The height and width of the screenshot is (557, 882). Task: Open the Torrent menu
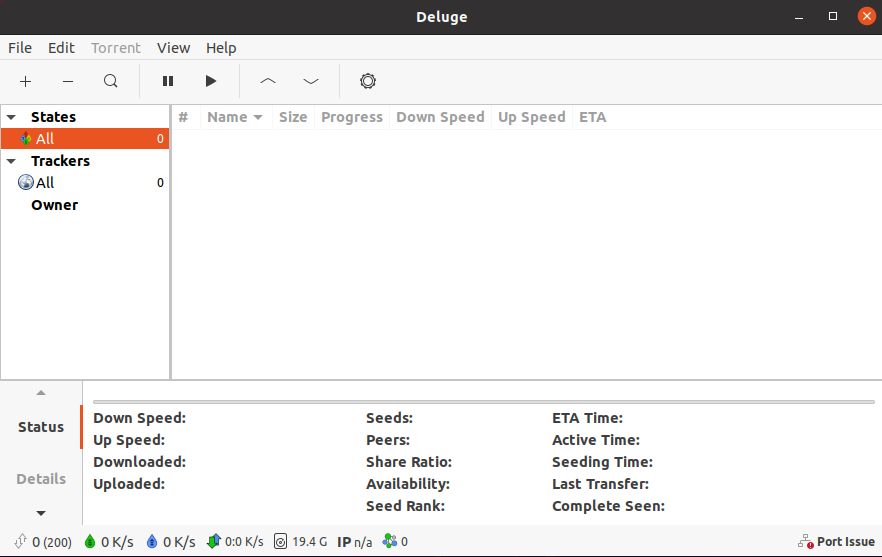tap(116, 48)
